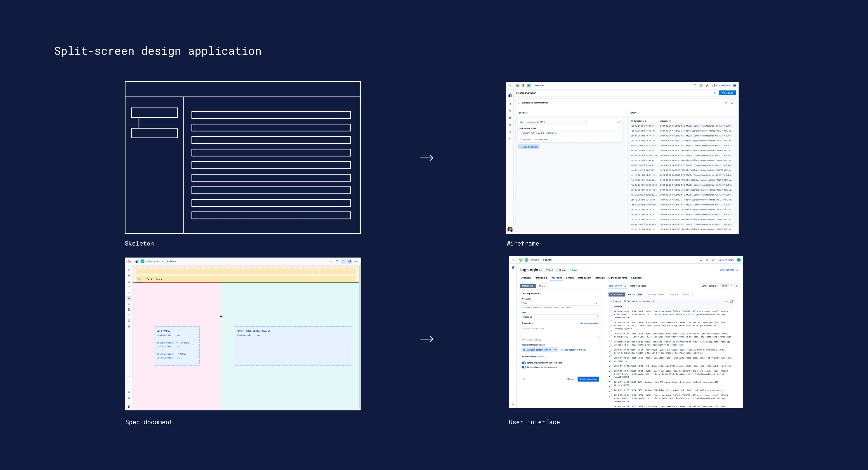Screen dimensions: 868x470
Task: Expand Sample data from this stream
Action: (x=519, y=103)
